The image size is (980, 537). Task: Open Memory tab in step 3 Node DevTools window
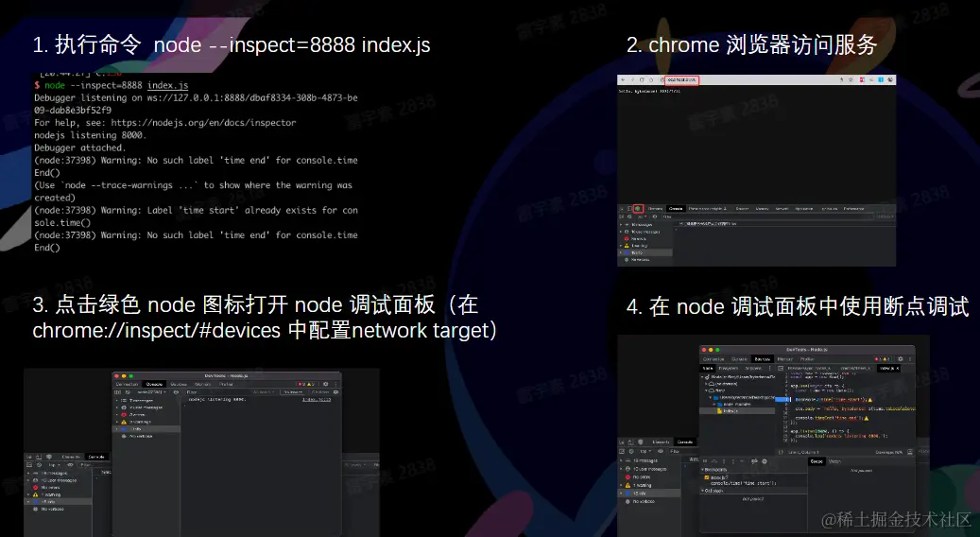[x=202, y=384]
